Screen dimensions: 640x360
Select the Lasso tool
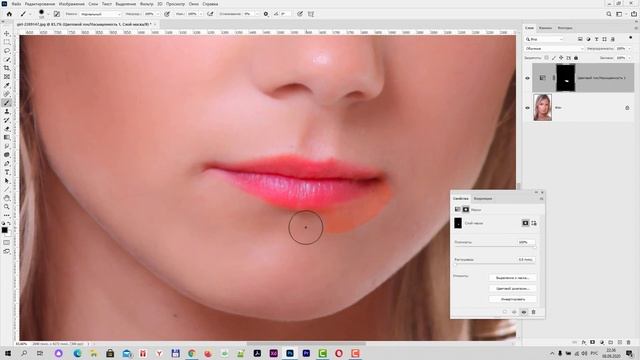7,51
